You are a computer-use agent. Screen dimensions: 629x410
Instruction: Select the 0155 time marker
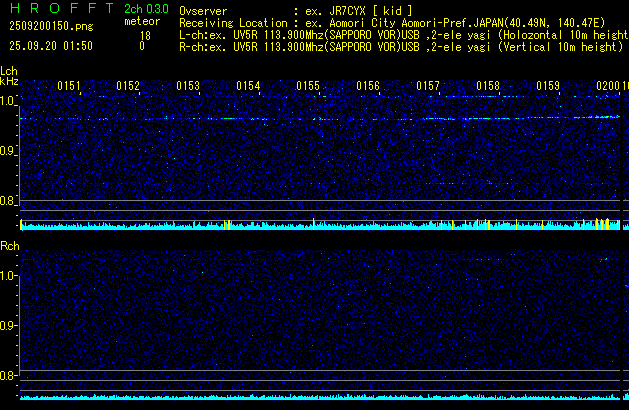(308, 86)
